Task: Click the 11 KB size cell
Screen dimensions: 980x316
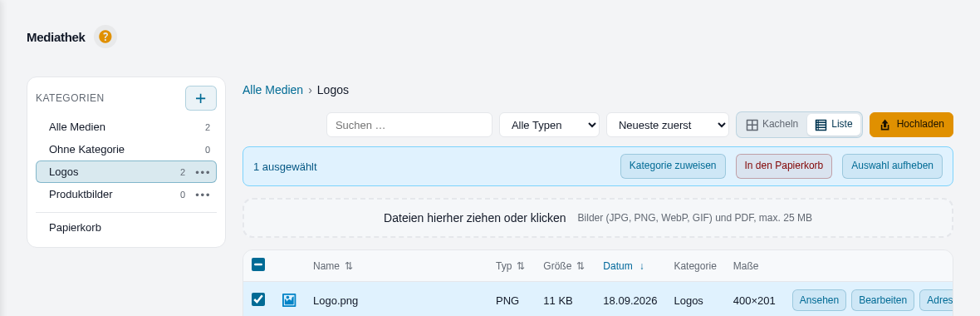Action: click(x=558, y=300)
